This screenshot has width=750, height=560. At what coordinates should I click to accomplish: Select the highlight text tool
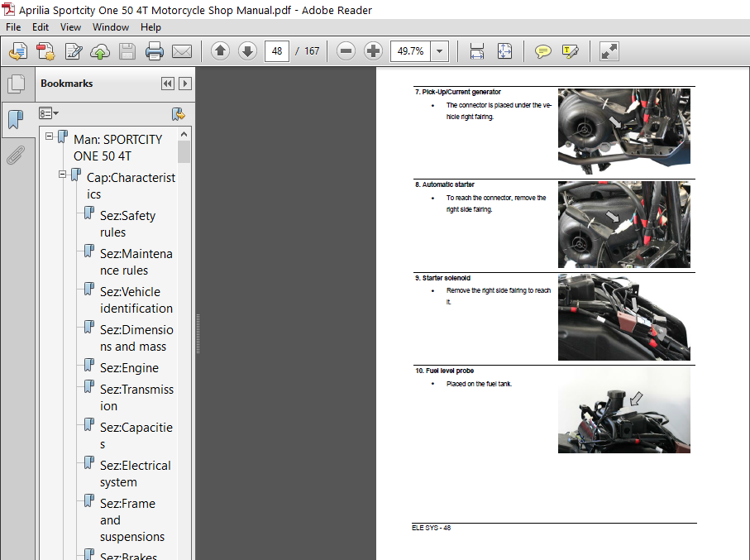(x=571, y=51)
